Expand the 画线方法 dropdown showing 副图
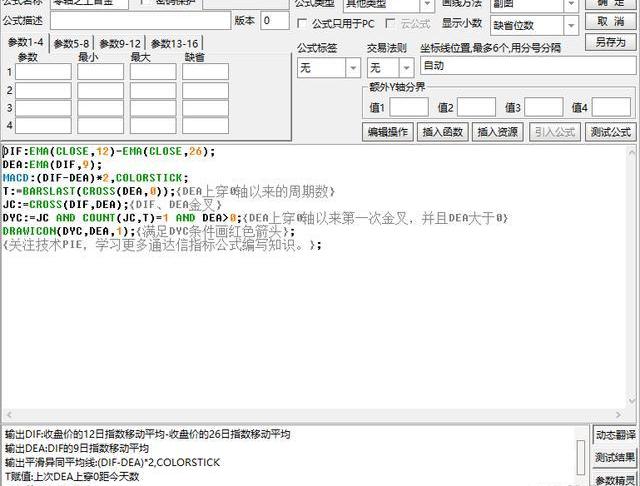The width and height of the screenshot is (640, 486). point(529,4)
